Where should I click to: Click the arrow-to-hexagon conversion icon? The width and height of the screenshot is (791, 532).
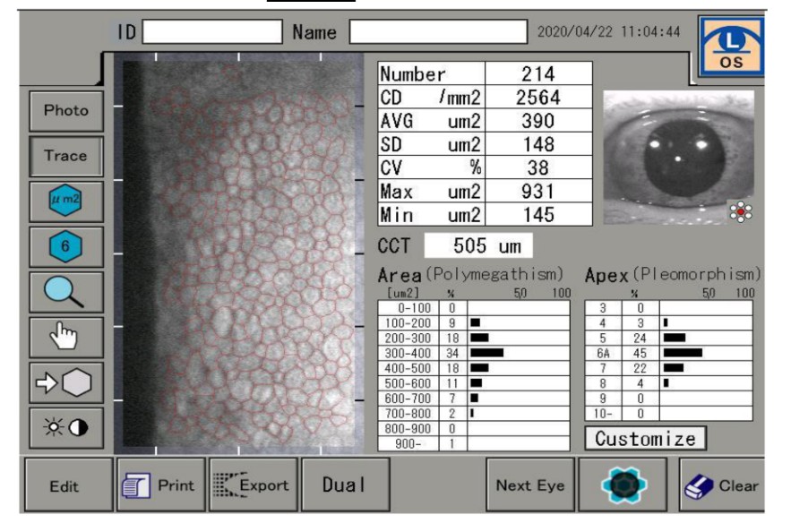[x=66, y=382]
